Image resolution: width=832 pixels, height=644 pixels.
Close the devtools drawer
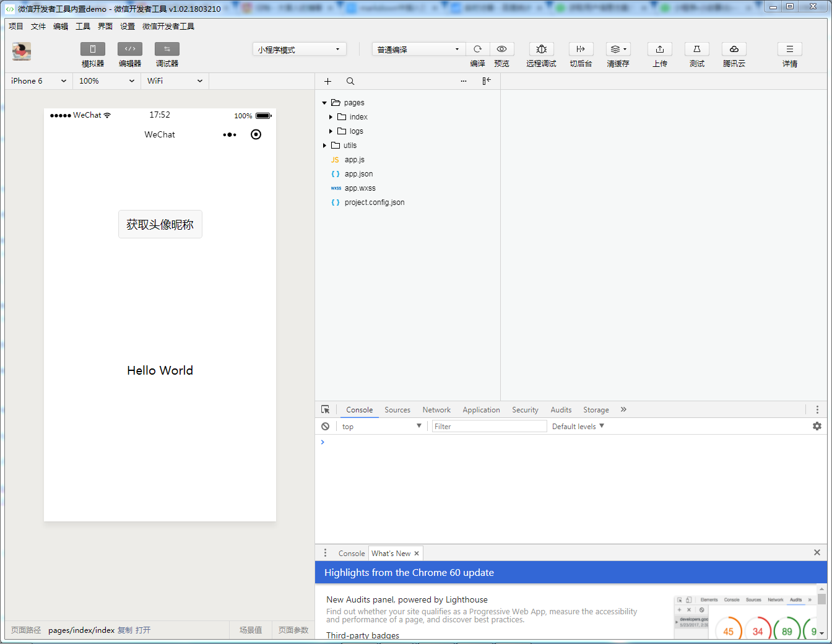tap(817, 552)
